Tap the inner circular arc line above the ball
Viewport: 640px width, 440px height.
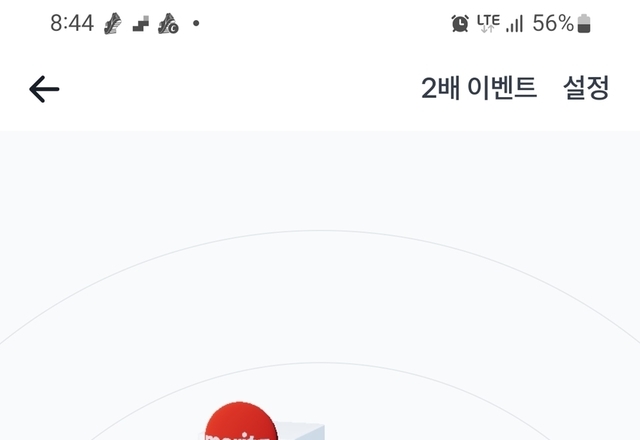click(320, 362)
